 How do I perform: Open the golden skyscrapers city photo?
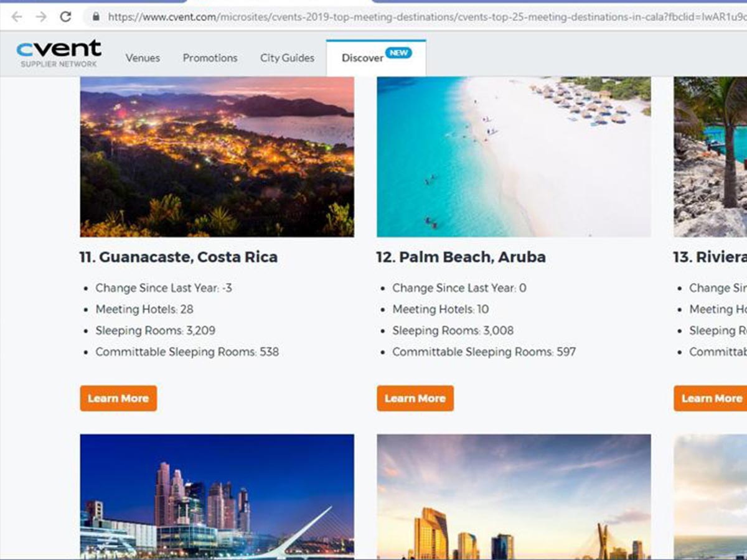[x=514, y=497]
